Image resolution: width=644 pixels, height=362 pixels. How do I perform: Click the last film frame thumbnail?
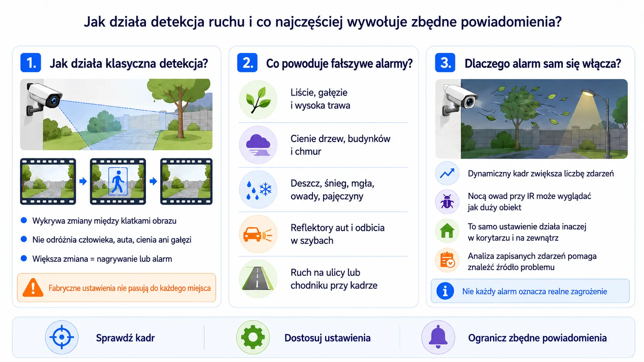pos(186,181)
